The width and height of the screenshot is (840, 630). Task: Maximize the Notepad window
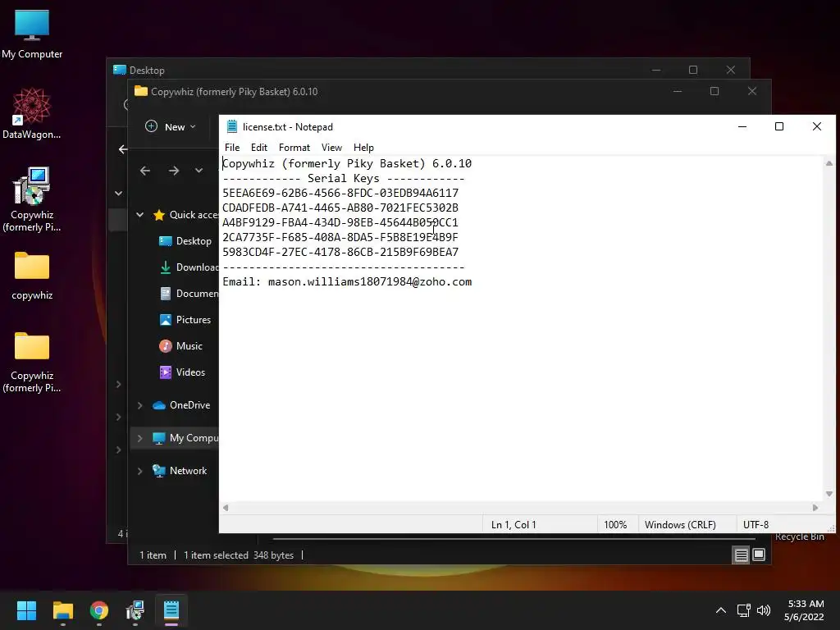pos(779,126)
